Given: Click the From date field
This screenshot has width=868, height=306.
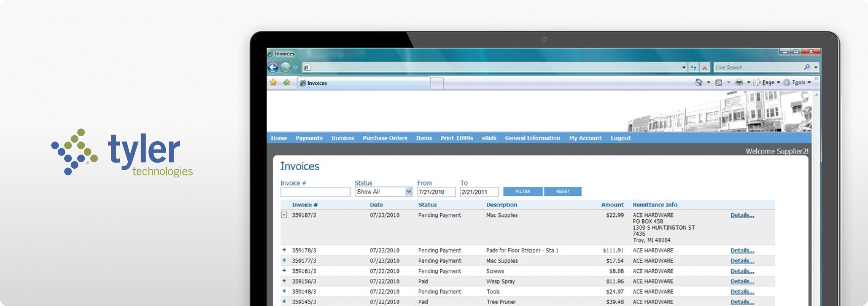Looking at the screenshot, I should coord(436,192).
